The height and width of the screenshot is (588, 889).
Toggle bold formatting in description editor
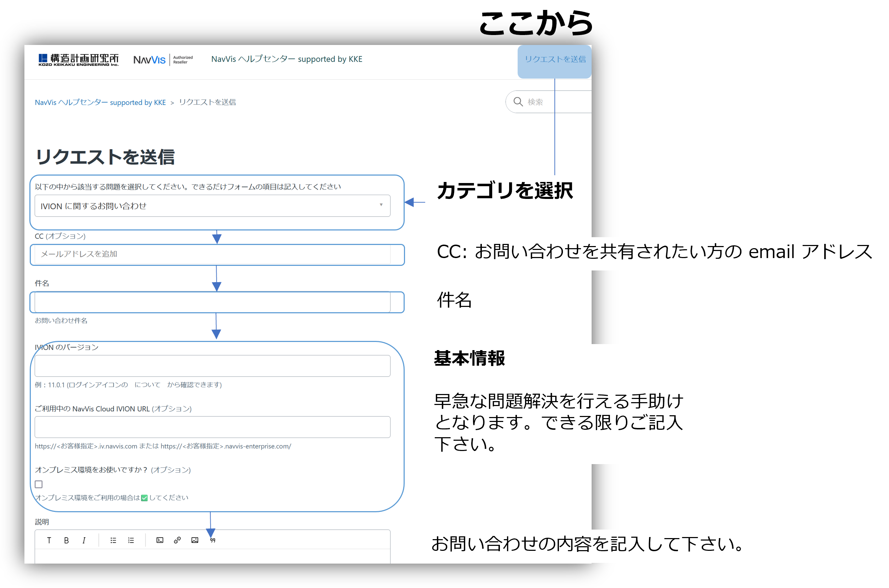(x=66, y=540)
